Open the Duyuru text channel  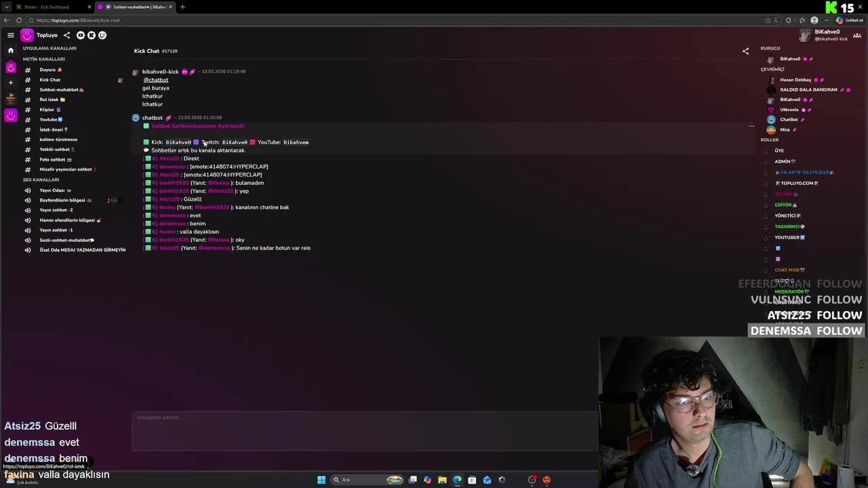pyautogui.click(x=50, y=70)
